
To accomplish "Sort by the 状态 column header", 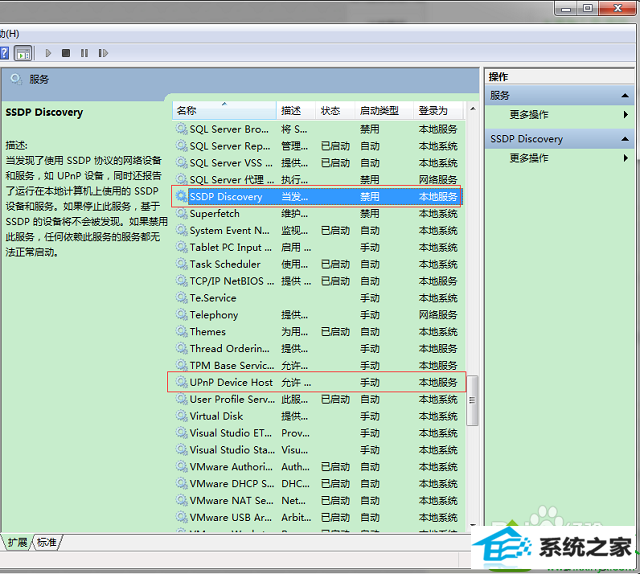I will point(335,111).
